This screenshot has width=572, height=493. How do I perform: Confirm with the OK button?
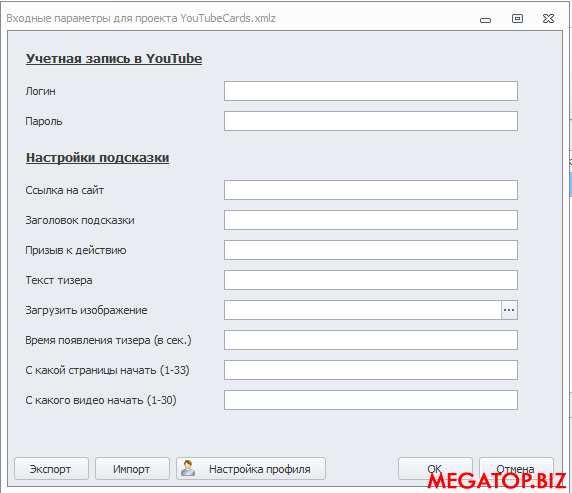pyautogui.click(x=435, y=469)
